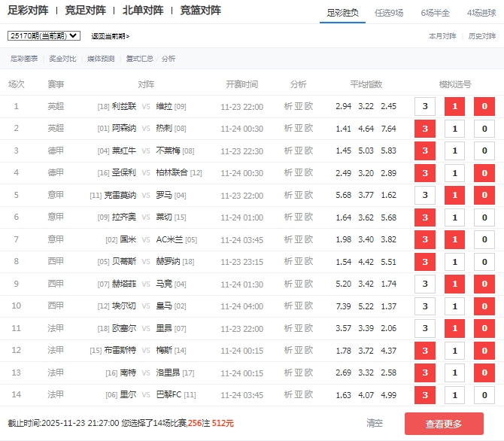Toggle pick 3 for match 1 利兹联
Screen dimensions: 504x441
[x=425, y=107]
